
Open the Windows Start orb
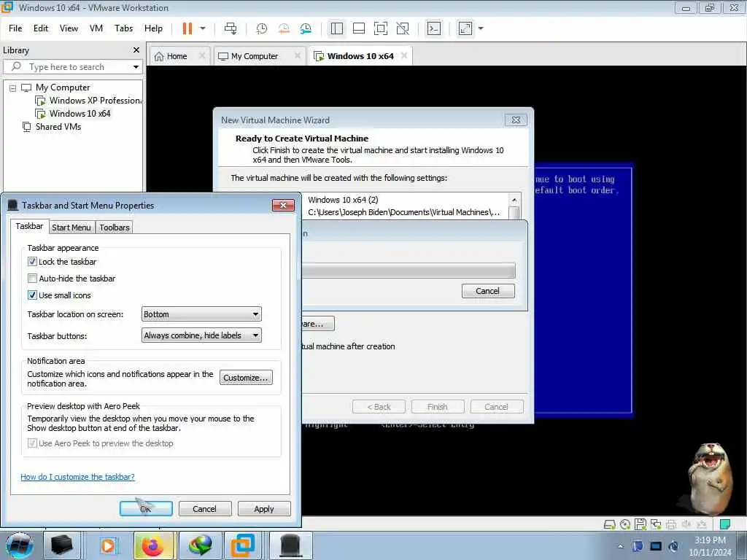click(20, 545)
